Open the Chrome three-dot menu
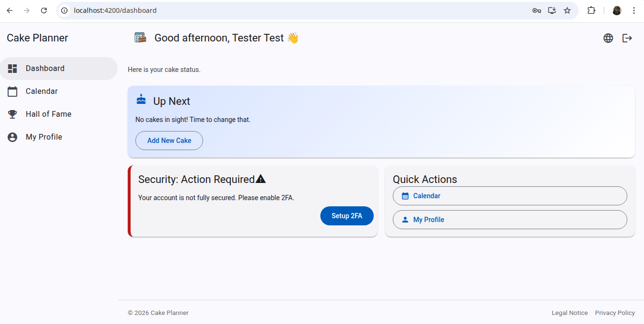Image resolution: width=644 pixels, height=324 pixels. click(x=634, y=10)
